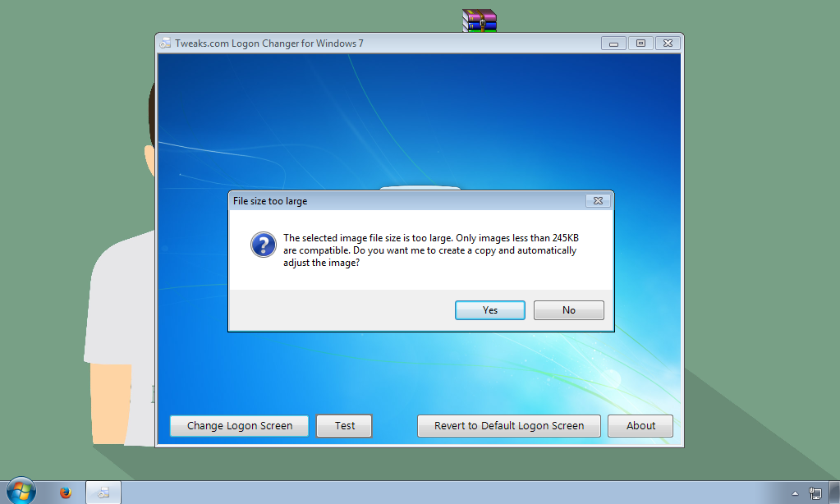The height and width of the screenshot is (504, 840).
Task: Open the About button
Action: (x=640, y=426)
